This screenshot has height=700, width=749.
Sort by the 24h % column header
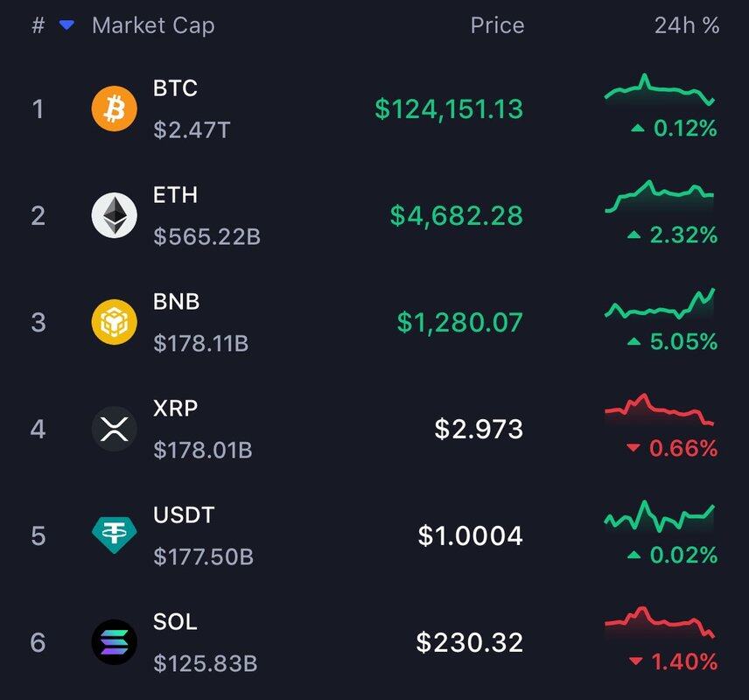point(687,25)
